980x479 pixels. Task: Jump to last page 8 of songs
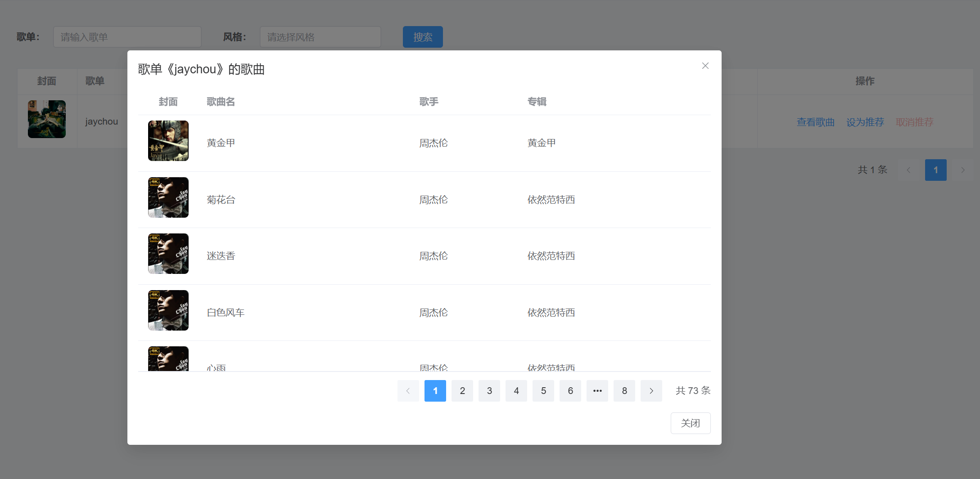(624, 391)
